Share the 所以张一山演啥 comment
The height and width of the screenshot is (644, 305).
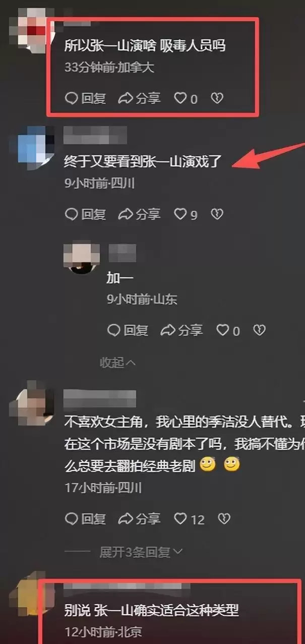[139, 98]
